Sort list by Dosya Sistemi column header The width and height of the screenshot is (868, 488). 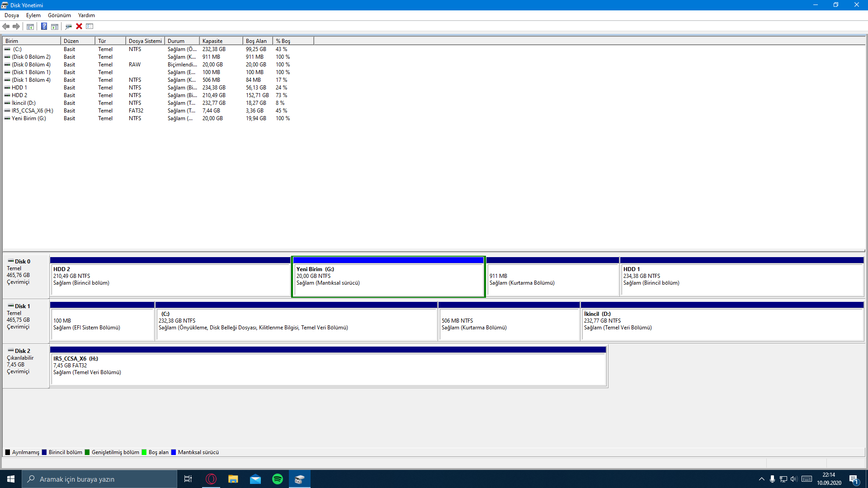point(145,41)
